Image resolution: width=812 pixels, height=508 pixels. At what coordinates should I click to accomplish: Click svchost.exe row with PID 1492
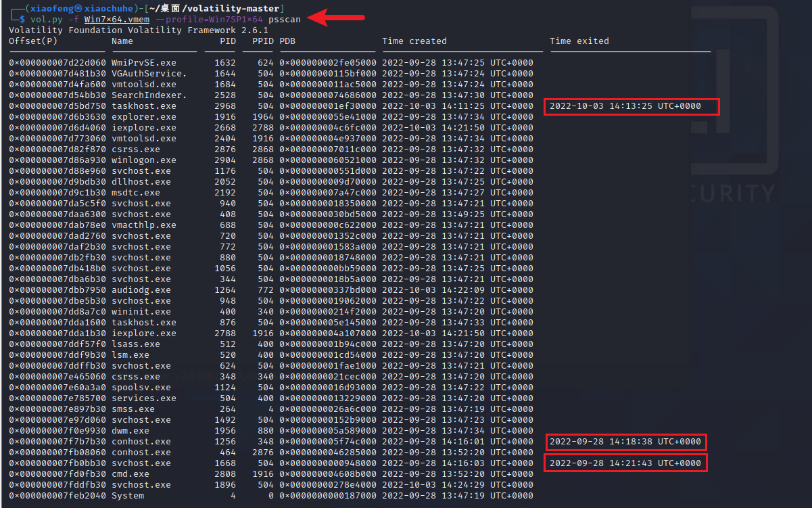click(271, 420)
